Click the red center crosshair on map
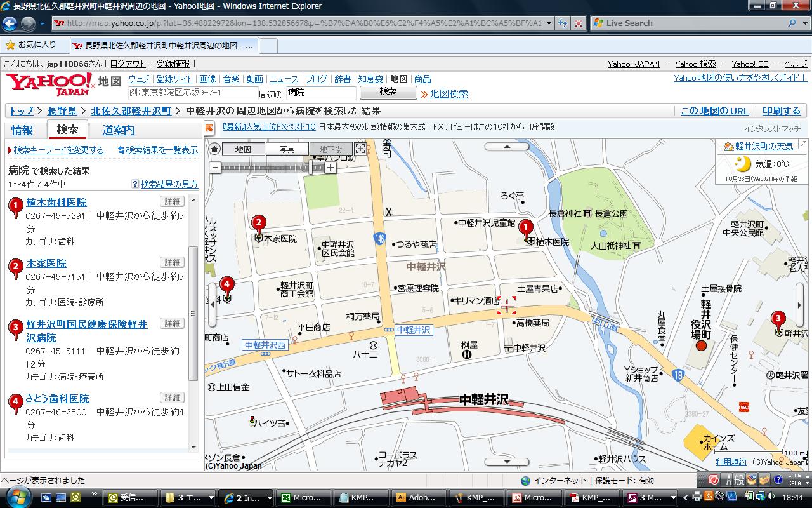 coord(506,305)
